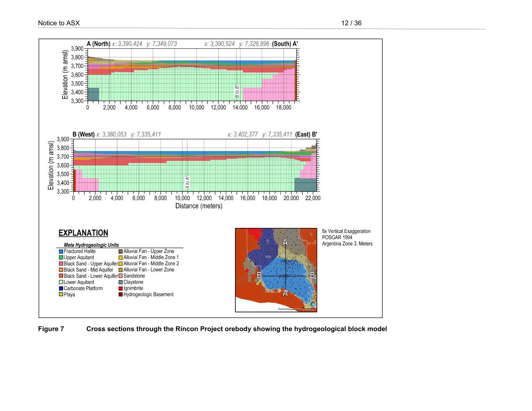
Task: Click the Fractured Halite blue legend swatch
Action: [x=61, y=251]
